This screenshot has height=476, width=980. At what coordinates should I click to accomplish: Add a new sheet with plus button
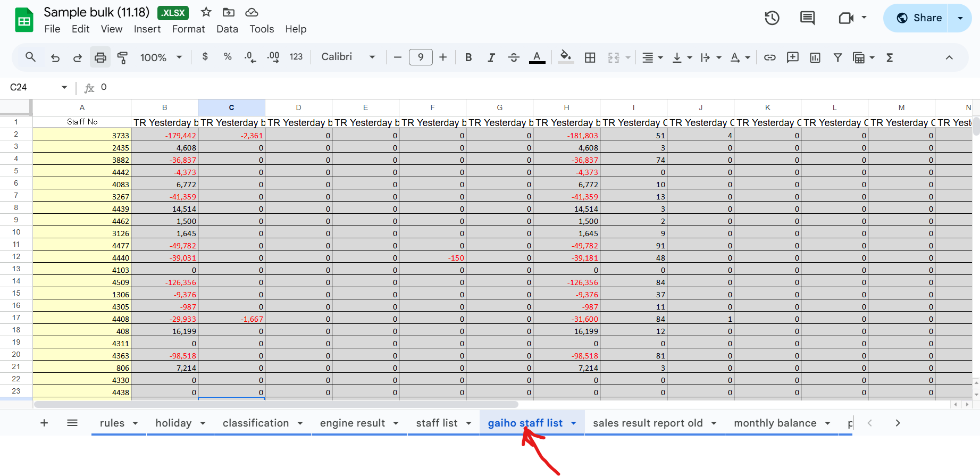(44, 423)
